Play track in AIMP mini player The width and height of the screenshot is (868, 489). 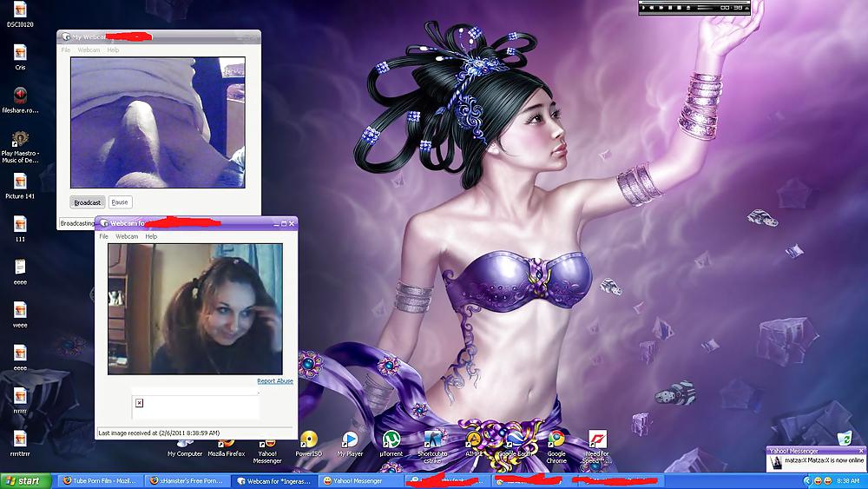click(643, 8)
